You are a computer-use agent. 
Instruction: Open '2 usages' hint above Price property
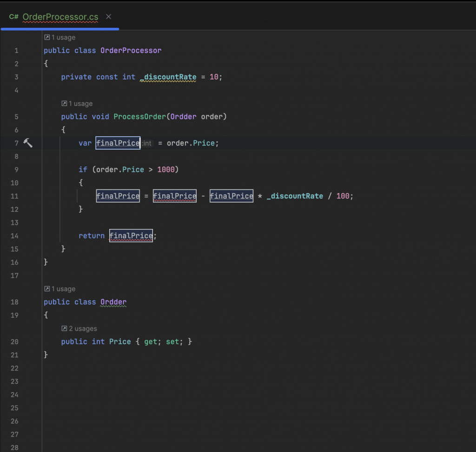click(x=79, y=328)
